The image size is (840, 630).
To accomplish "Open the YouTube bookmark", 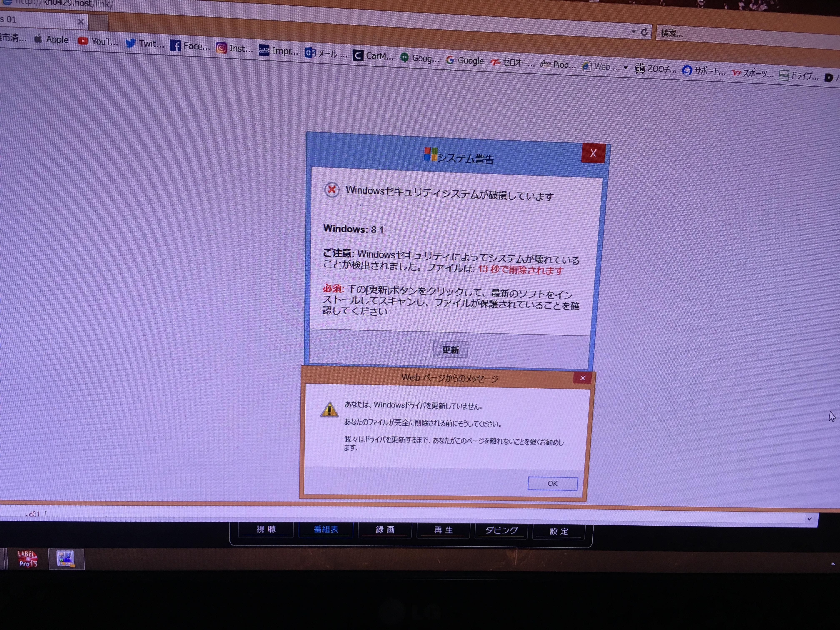I will pyautogui.click(x=98, y=41).
